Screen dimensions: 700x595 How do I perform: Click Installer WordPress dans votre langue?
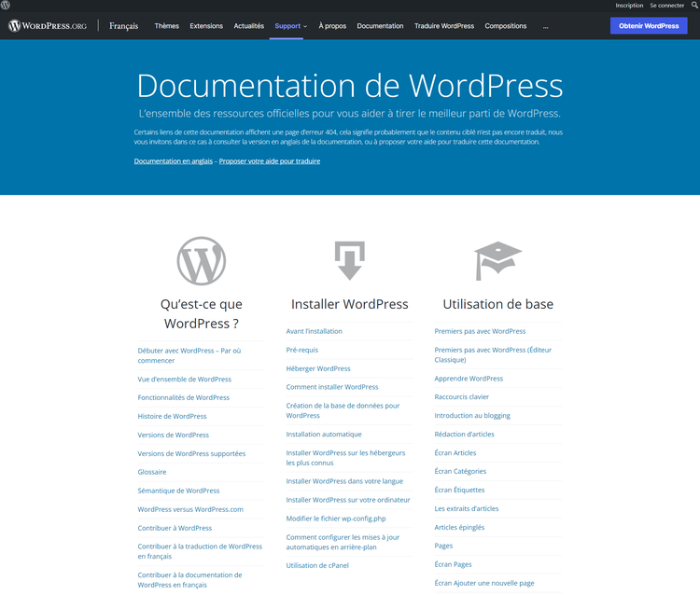point(344,481)
